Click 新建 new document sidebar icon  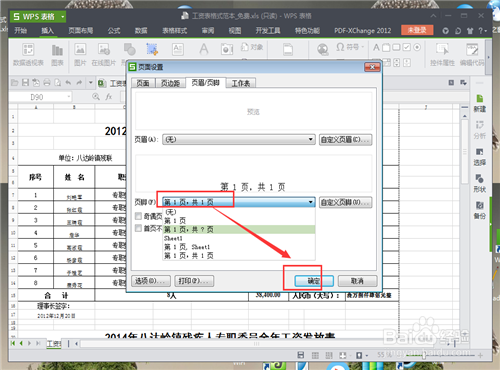click(479, 103)
